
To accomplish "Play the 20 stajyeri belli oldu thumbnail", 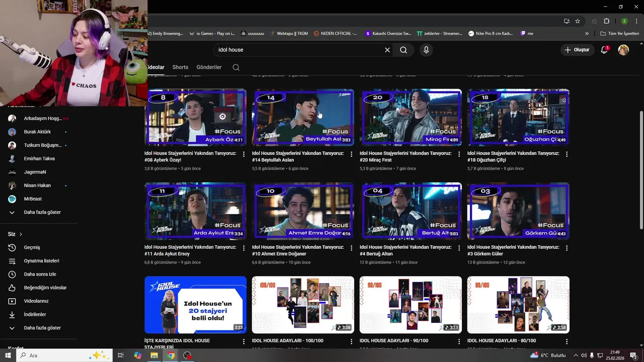I will coord(196,305).
